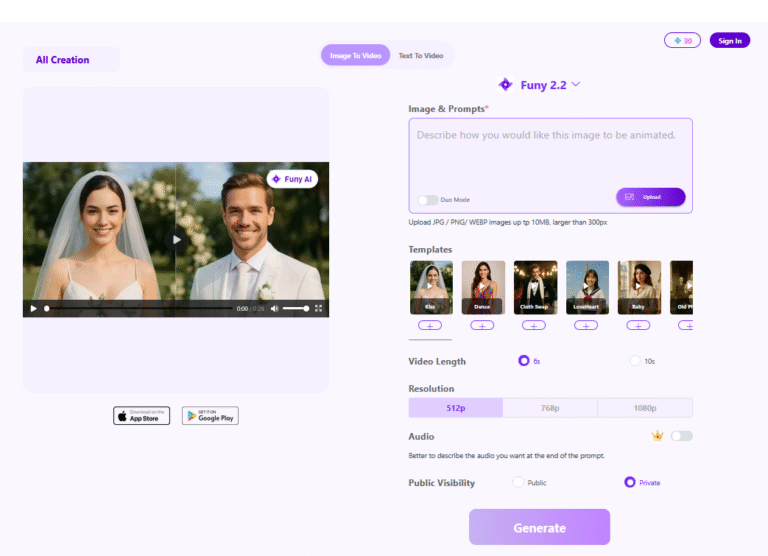Preview the Dance template thumbnail
Image resolution: width=768 pixels, height=556 pixels.
[483, 287]
